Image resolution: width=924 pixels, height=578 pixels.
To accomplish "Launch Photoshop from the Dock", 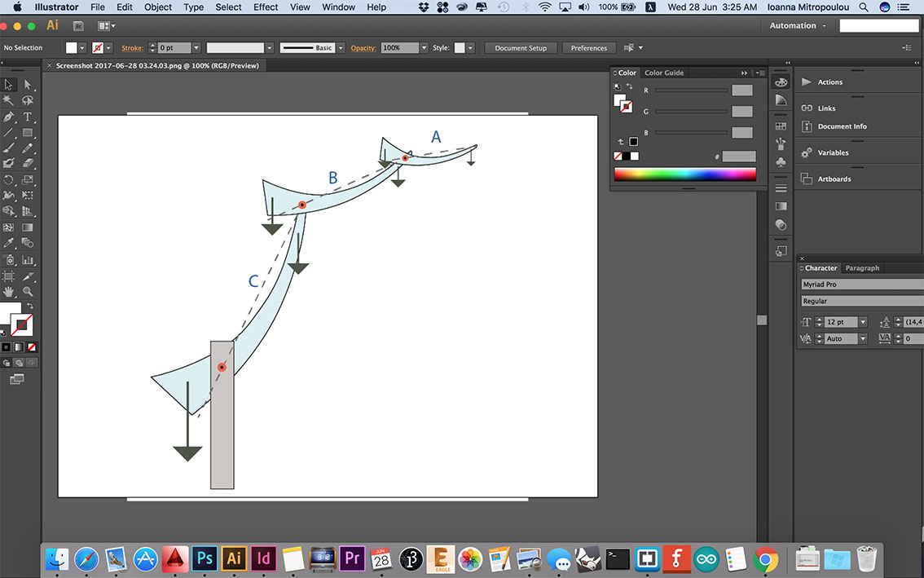I will click(x=204, y=559).
